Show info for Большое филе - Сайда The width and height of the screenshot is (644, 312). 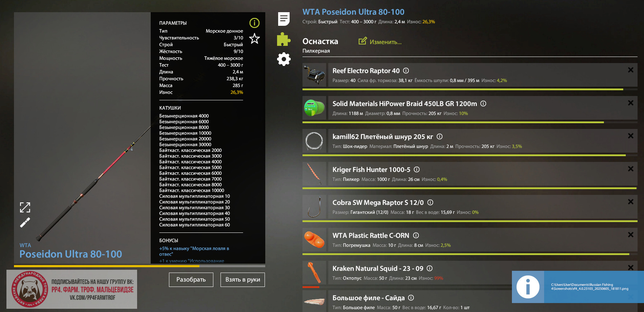(411, 298)
